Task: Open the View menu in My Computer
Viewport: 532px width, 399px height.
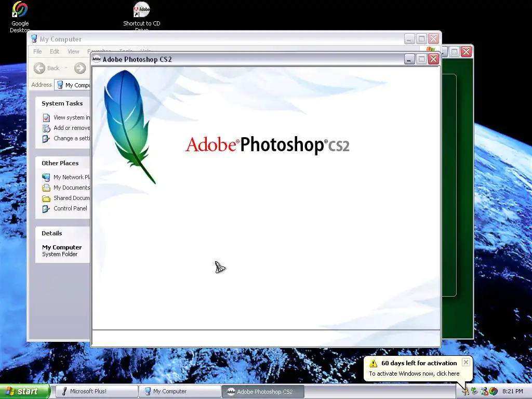Action: point(73,51)
